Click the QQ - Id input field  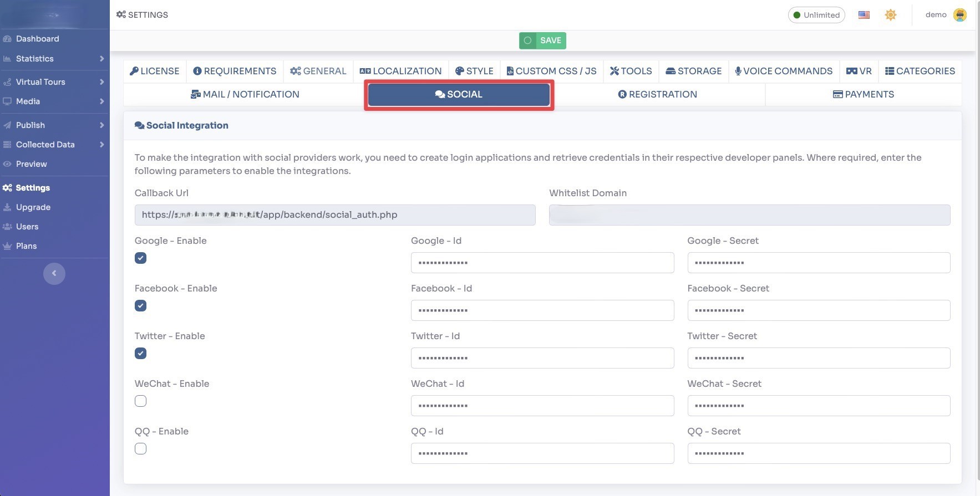pos(542,453)
